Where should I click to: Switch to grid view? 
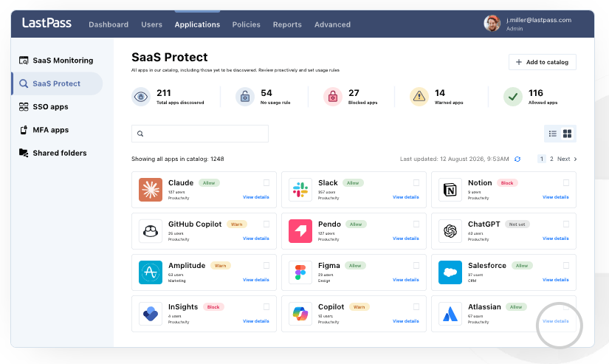coord(567,134)
